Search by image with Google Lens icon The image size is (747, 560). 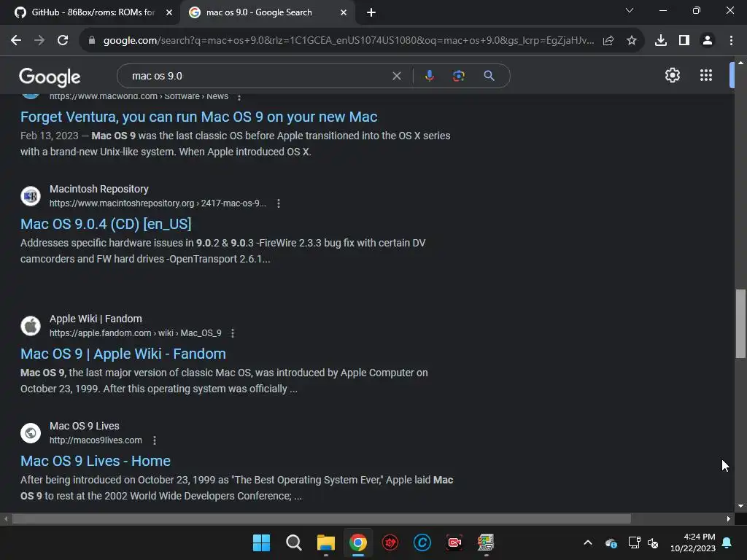tap(459, 76)
